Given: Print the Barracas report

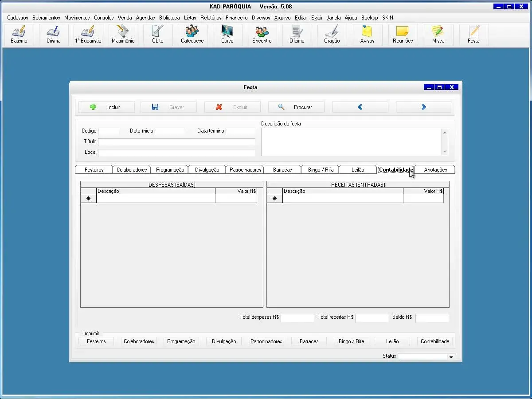Looking at the screenshot, I should (x=309, y=341).
